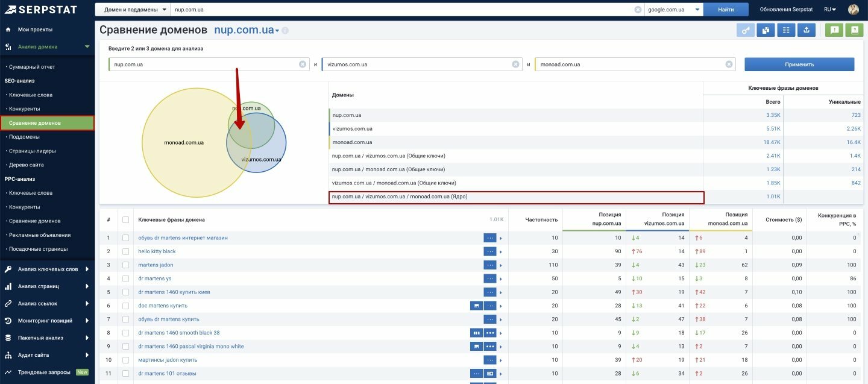Clear the first domain field nup.com.ua
This screenshot has height=384, width=868.
(303, 64)
